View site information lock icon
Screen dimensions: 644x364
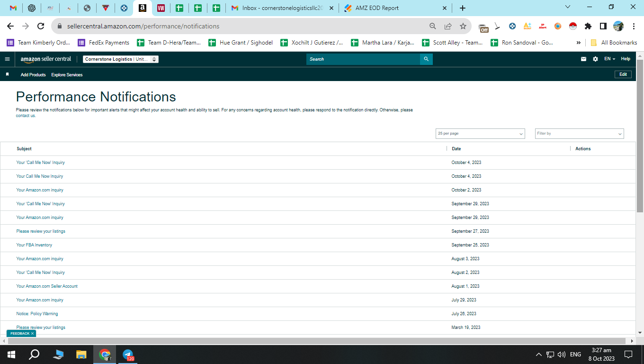point(60,26)
